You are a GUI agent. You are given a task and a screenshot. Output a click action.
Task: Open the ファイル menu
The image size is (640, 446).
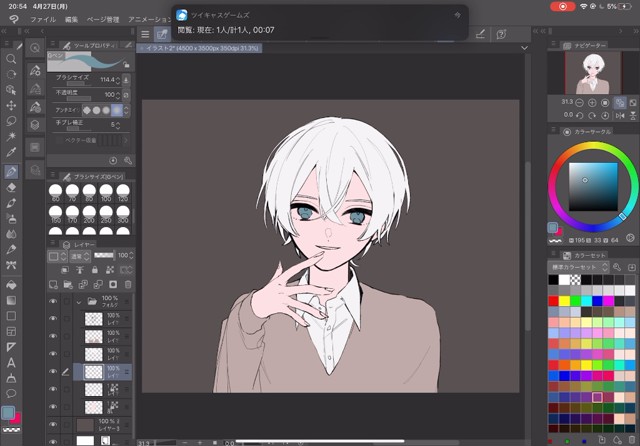pyautogui.click(x=43, y=19)
